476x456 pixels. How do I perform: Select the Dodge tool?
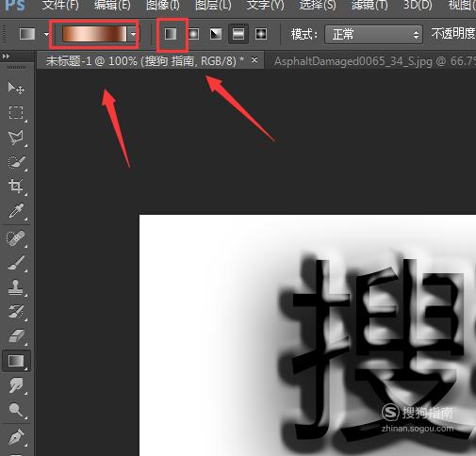(16, 410)
